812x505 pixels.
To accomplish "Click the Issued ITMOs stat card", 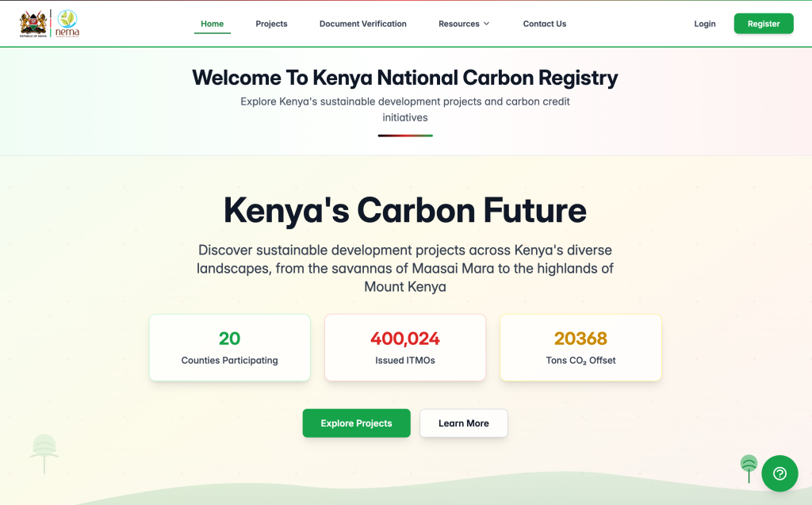I will pos(404,347).
